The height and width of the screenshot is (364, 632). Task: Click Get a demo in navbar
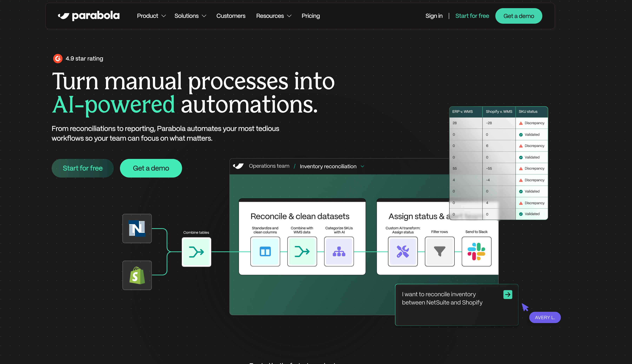coord(518,16)
